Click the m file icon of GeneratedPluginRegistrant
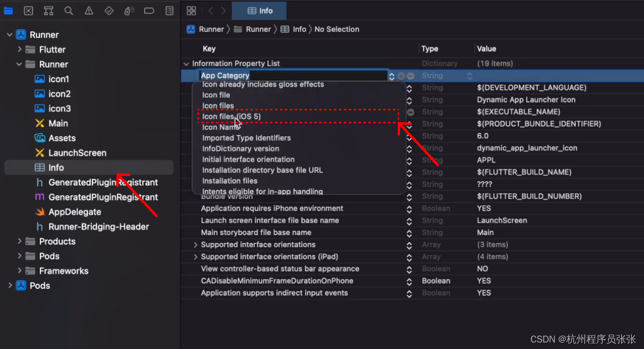This screenshot has width=644, height=349. pyautogui.click(x=40, y=197)
